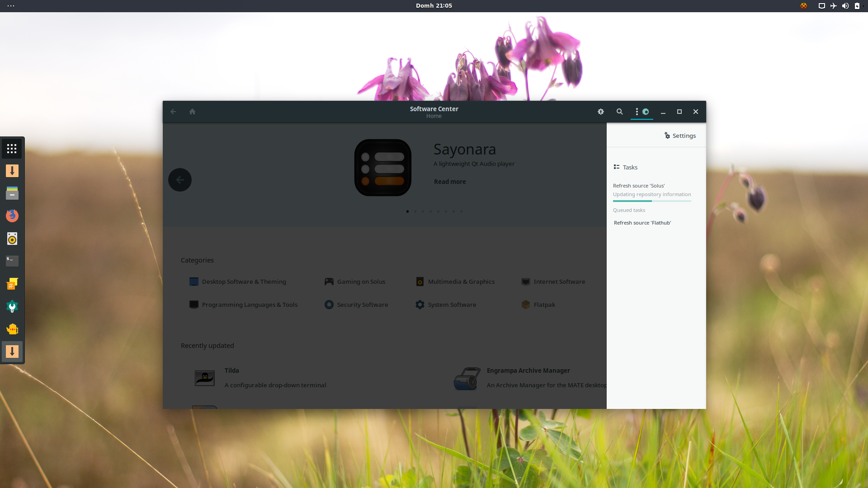Click the Security Software shield icon
Viewport: 868px width, 488px height.
click(x=329, y=305)
